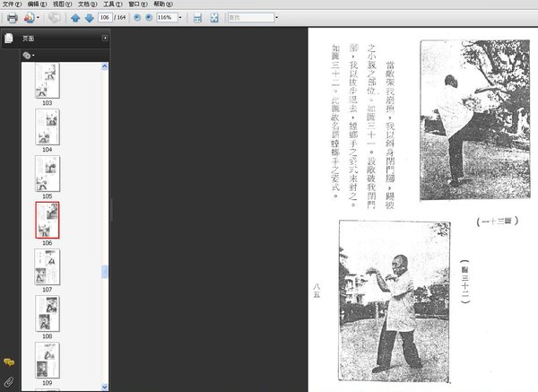
Task: Collapse the 页面 panel with its top-right button
Action: (x=105, y=38)
